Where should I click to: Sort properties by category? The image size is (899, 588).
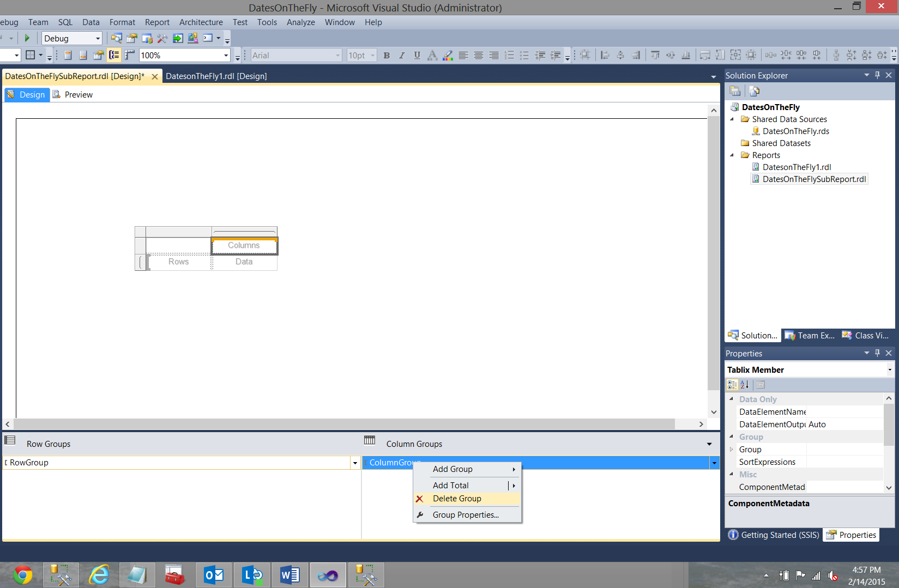click(x=732, y=385)
